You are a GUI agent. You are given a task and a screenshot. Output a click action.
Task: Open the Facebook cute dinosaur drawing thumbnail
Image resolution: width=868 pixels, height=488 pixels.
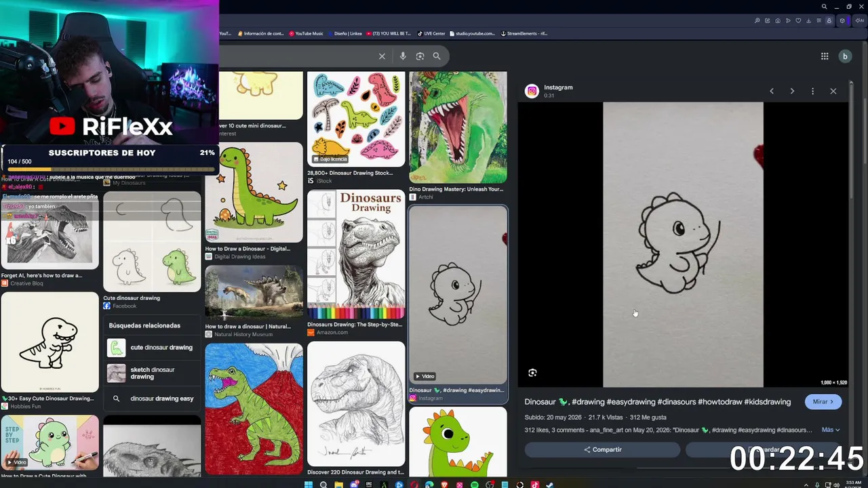pos(152,242)
